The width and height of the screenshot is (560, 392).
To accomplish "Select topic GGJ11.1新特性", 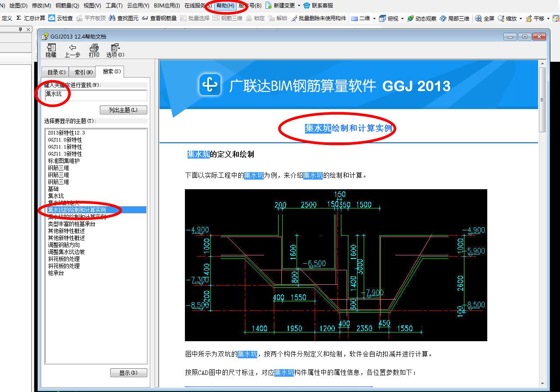I will click(x=65, y=147).
